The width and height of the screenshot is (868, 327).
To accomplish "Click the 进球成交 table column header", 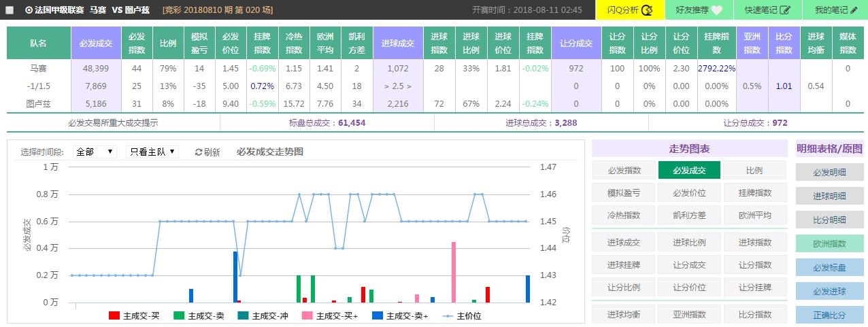I will (397, 43).
